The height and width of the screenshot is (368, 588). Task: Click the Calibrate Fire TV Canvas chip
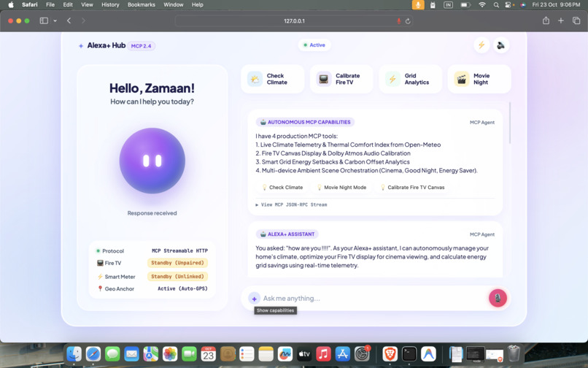pos(412,187)
